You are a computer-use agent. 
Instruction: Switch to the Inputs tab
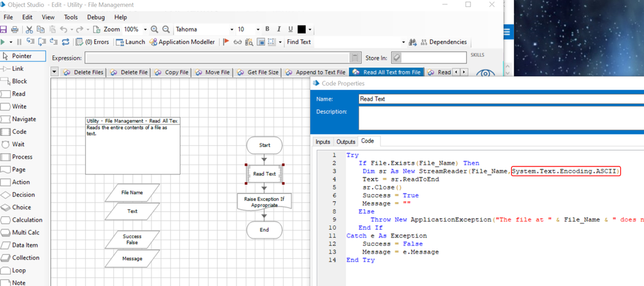pyautogui.click(x=323, y=141)
